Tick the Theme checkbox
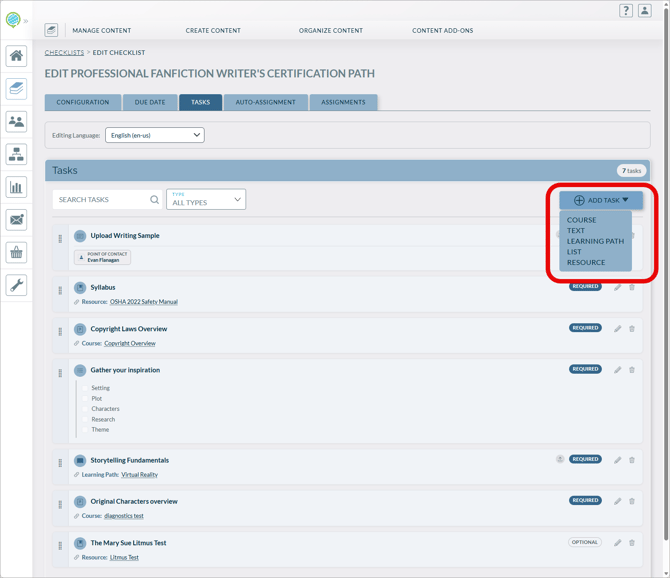Image resolution: width=670 pixels, height=578 pixels. 85,430
